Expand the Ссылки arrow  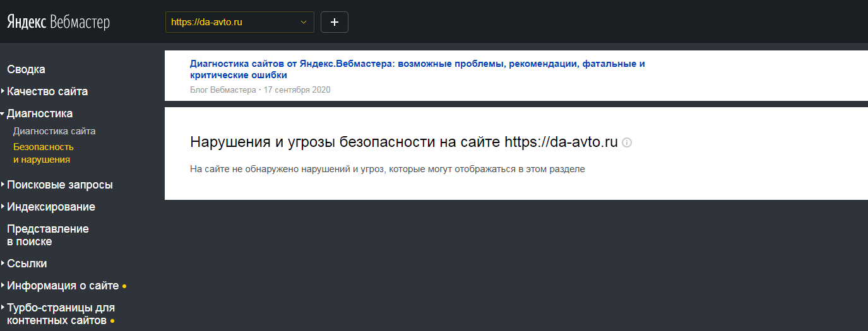pyautogui.click(x=3, y=264)
